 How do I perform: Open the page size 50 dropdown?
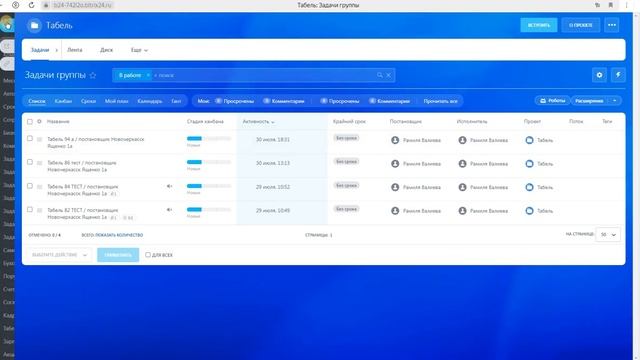[608, 235]
